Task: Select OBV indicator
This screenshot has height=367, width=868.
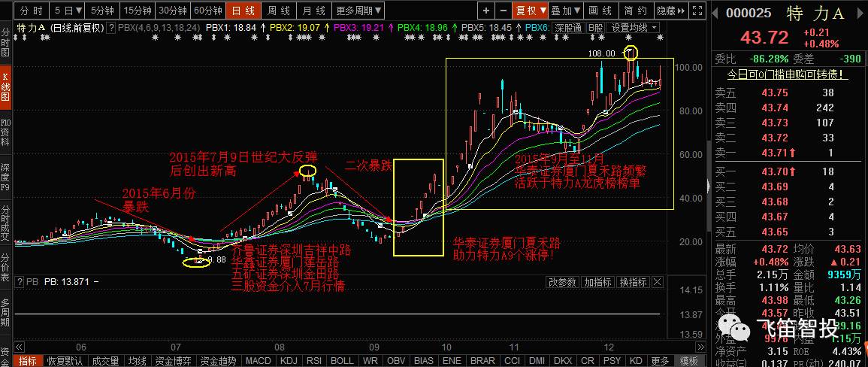Action: (396, 361)
